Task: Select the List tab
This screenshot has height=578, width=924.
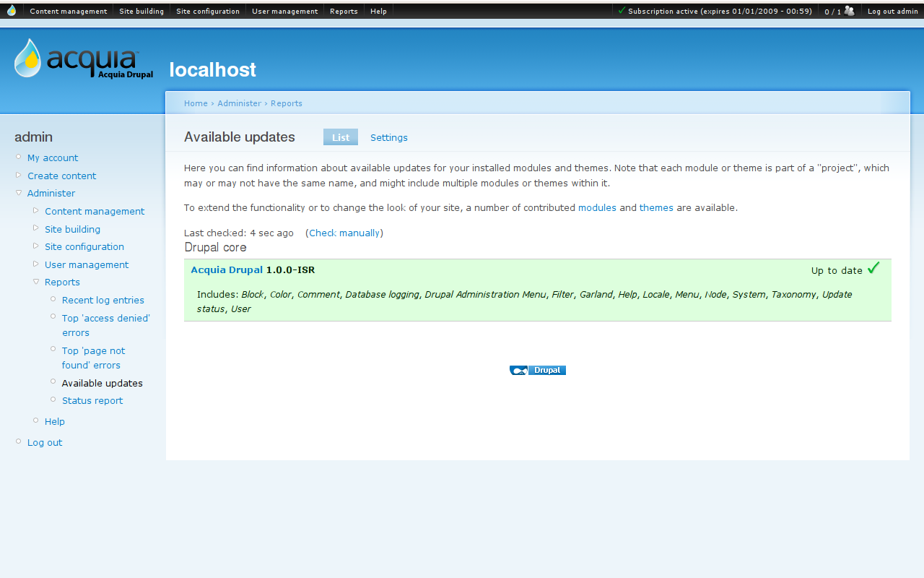Action: pos(340,137)
